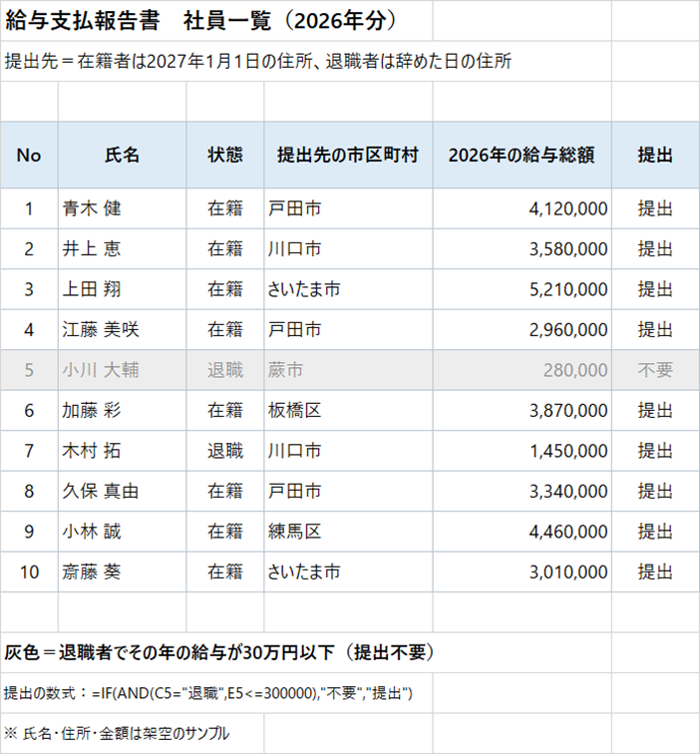
Task: Select the 氏名 column header
Action: pyautogui.click(x=122, y=155)
